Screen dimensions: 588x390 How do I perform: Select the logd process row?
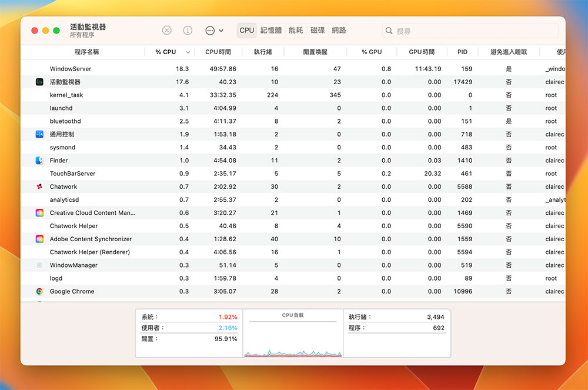pos(293,278)
